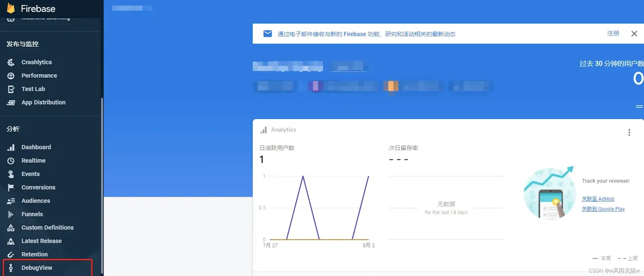Click the Track your revenue! text

click(606, 181)
